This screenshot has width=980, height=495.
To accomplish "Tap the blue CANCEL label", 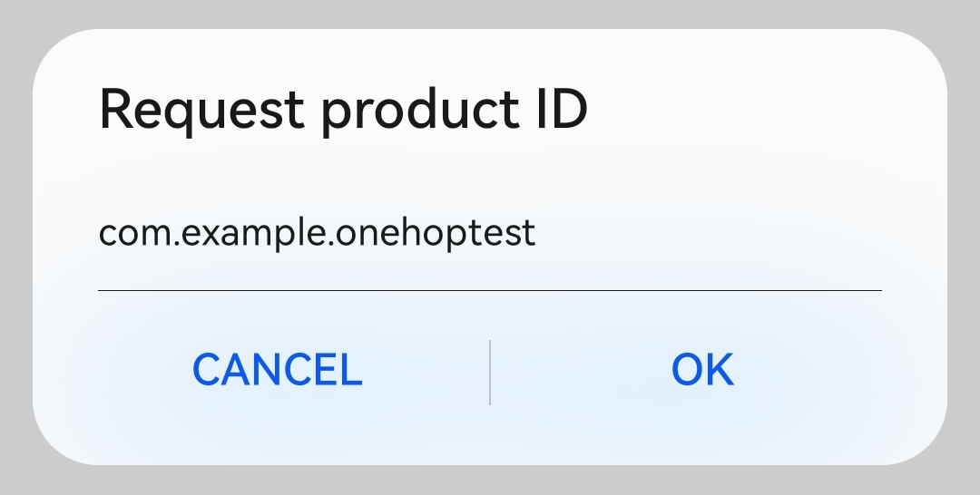I will point(278,370).
